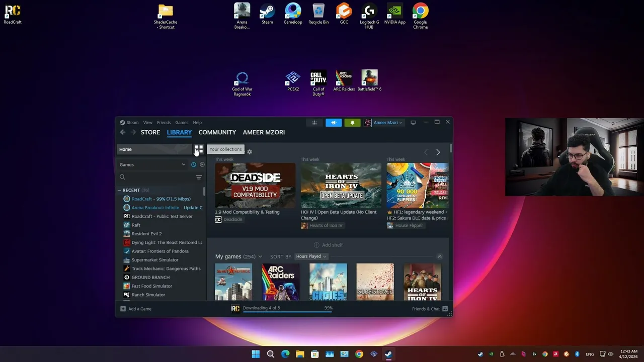The height and width of the screenshot is (362, 644).
Task: Click the game list scrollbar
Action: 204,192
